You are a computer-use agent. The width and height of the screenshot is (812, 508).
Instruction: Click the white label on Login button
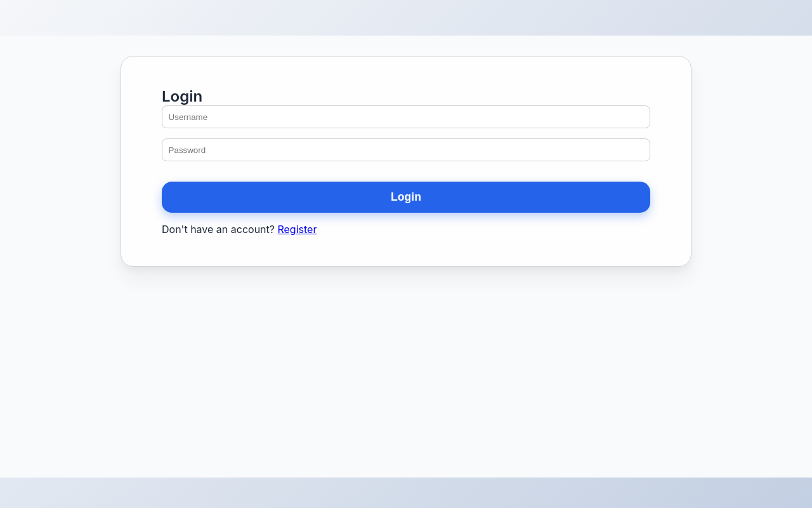click(406, 197)
